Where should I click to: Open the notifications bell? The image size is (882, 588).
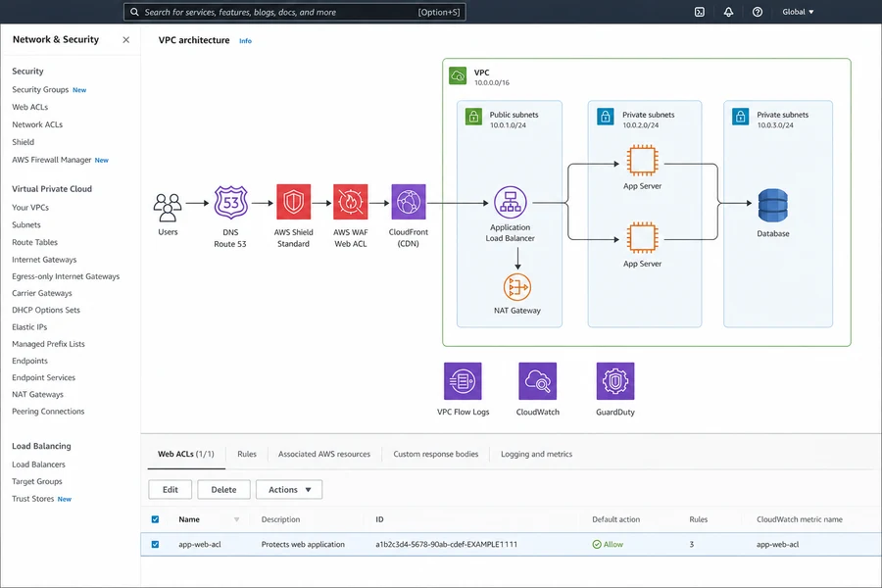[728, 12]
